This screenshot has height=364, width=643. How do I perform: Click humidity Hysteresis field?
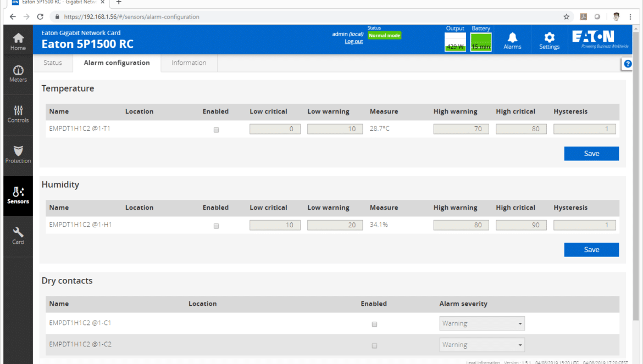(584, 225)
